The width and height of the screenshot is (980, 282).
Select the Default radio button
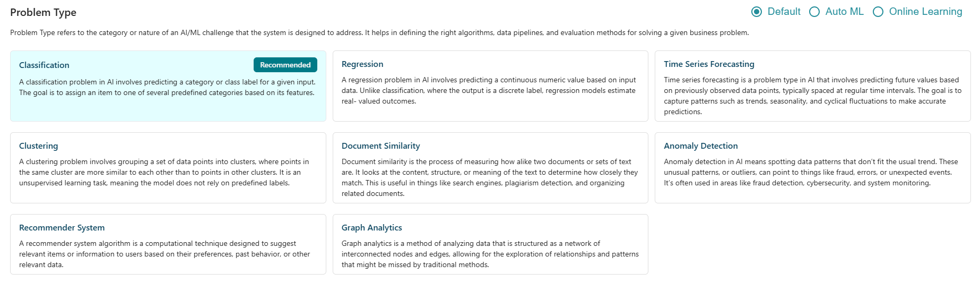tap(757, 12)
